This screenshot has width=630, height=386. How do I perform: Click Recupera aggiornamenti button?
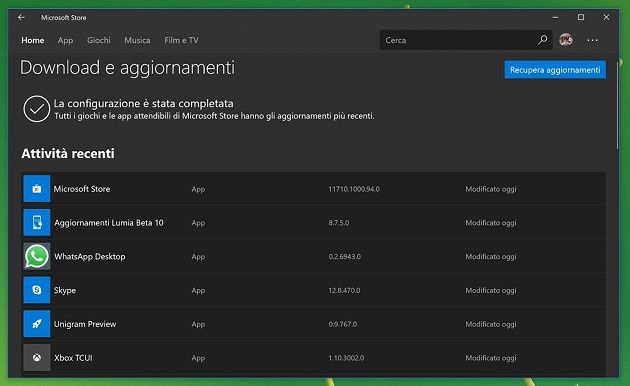pos(555,70)
